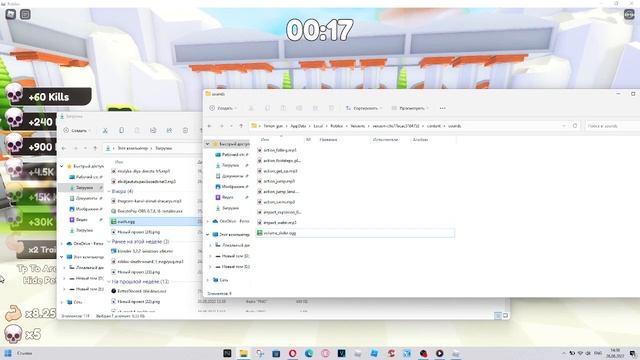The image size is (640, 360).
Task: Click AppData in the address breadcrumb
Action: [x=298, y=126]
